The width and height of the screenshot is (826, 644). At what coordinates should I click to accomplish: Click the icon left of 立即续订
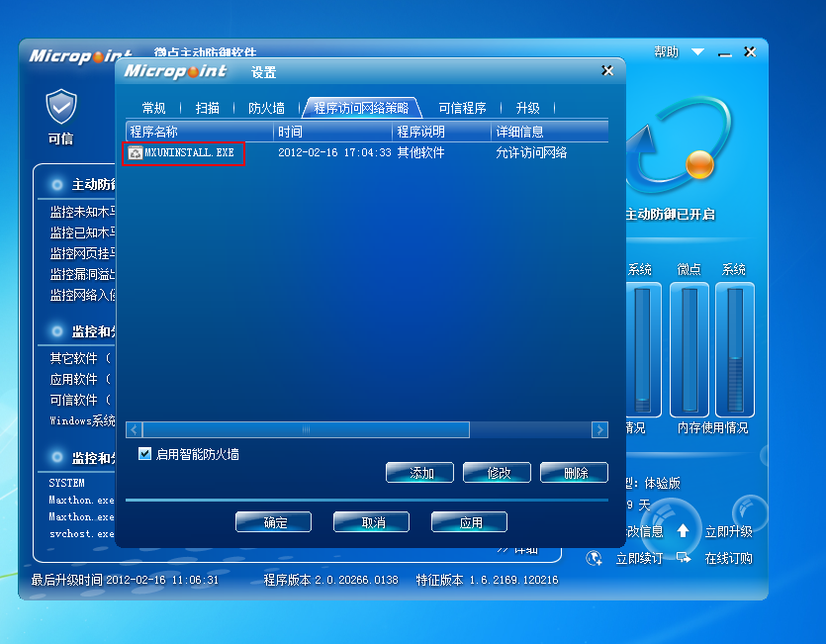point(595,558)
